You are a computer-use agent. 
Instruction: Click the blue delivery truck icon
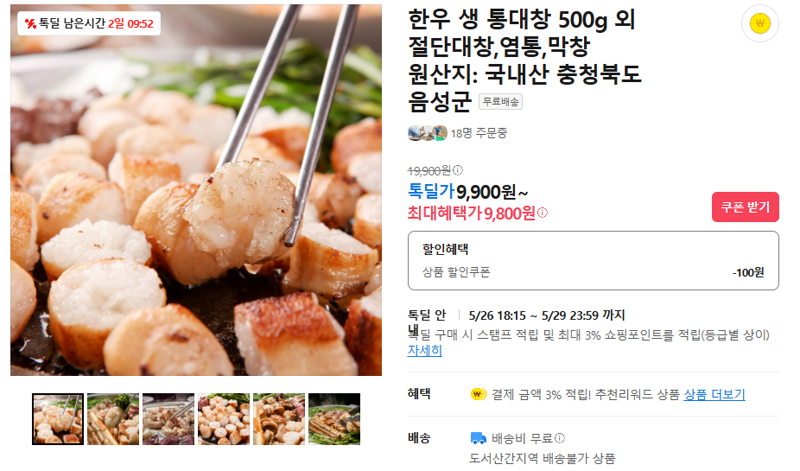coord(478,438)
